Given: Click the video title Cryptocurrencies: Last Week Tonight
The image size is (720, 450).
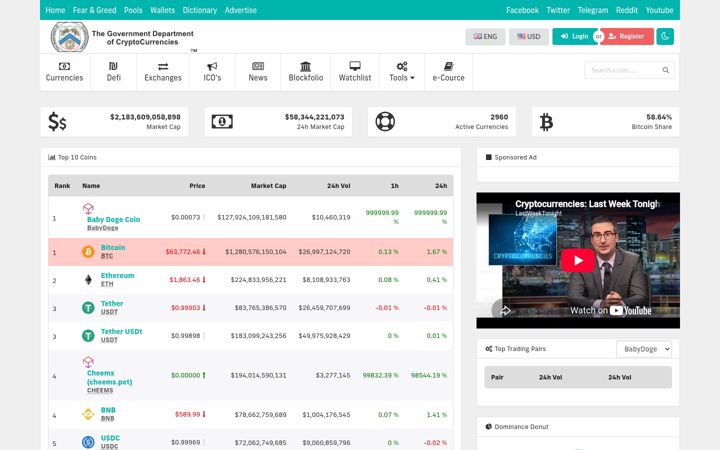Looking at the screenshot, I should [x=587, y=204].
